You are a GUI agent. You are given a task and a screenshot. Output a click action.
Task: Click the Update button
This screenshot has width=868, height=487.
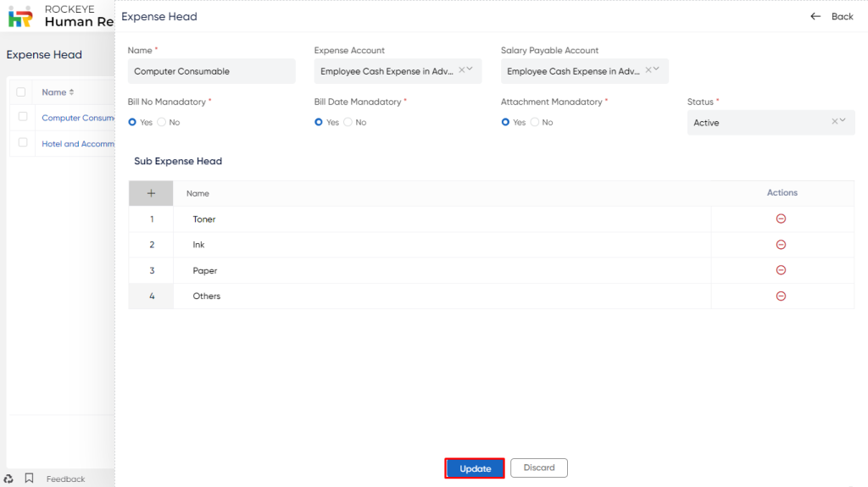[475, 468]
